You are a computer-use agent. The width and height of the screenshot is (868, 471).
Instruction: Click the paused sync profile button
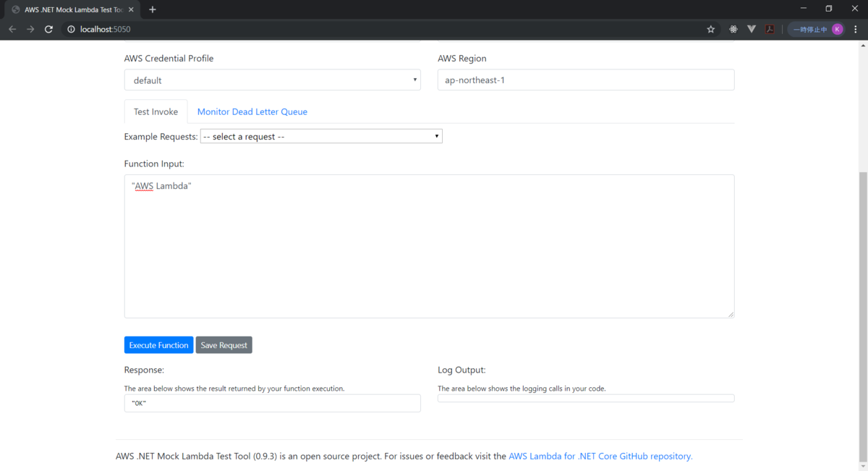click(817, 29)
